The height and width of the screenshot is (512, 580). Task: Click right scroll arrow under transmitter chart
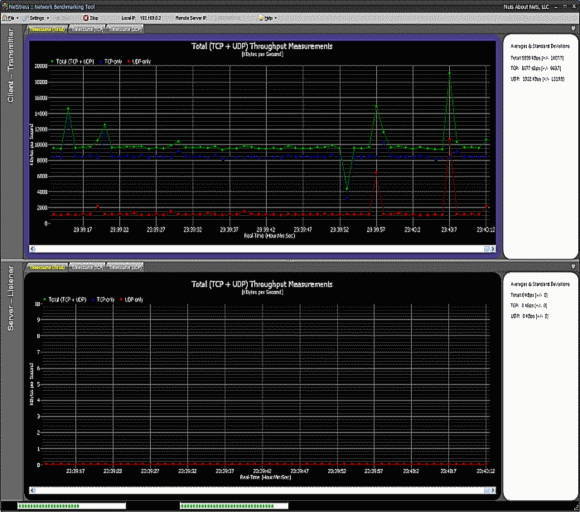[492, 249]
